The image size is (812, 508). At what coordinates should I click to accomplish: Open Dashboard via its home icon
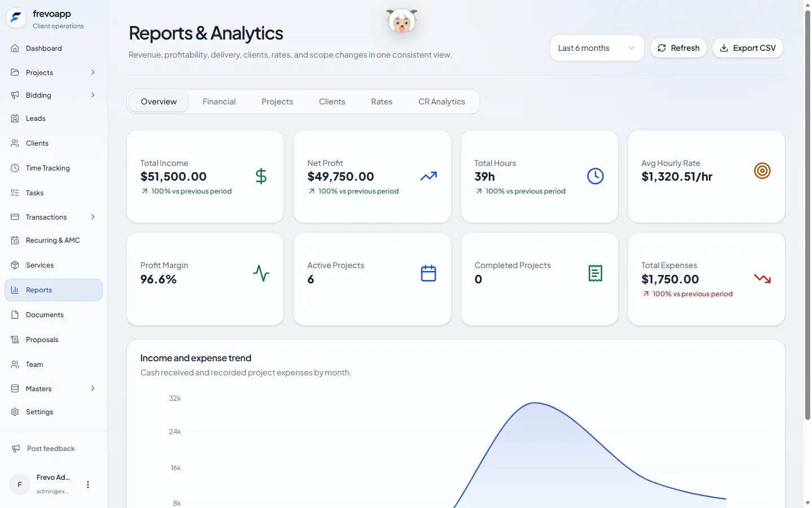[15, 49]
